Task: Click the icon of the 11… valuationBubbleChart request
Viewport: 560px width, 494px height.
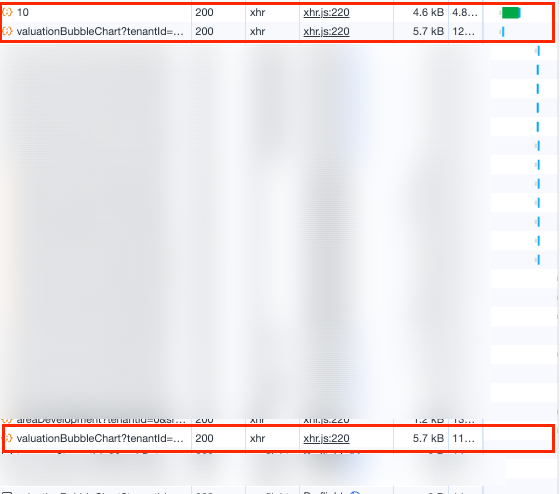Action: point(8,438)
